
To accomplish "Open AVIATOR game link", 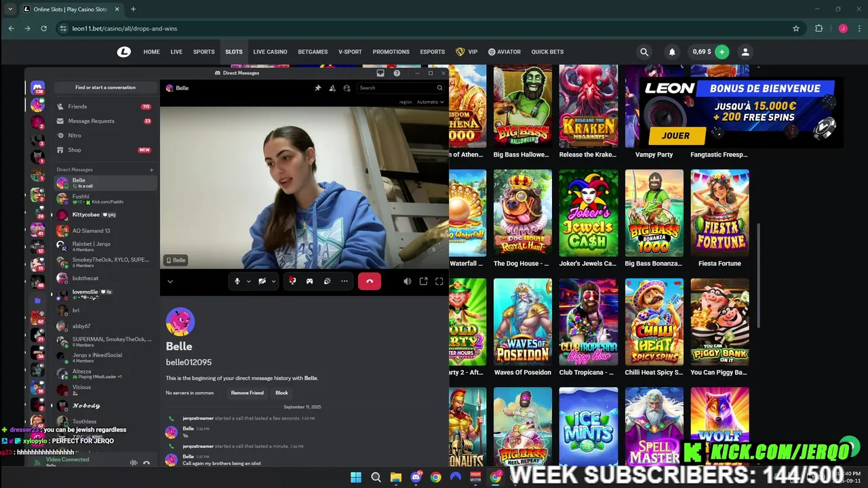I will [504, 52].
